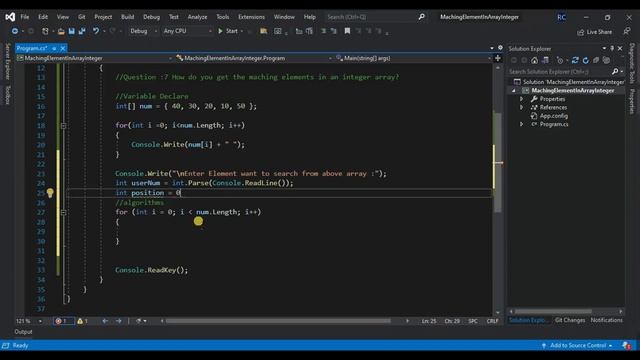Click the warning count indicator
The height and width of the screenshot is (360, 640).
83,321
